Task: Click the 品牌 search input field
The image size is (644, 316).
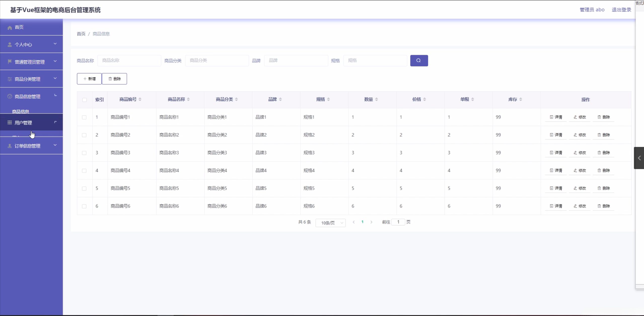Action: point(296,61)
